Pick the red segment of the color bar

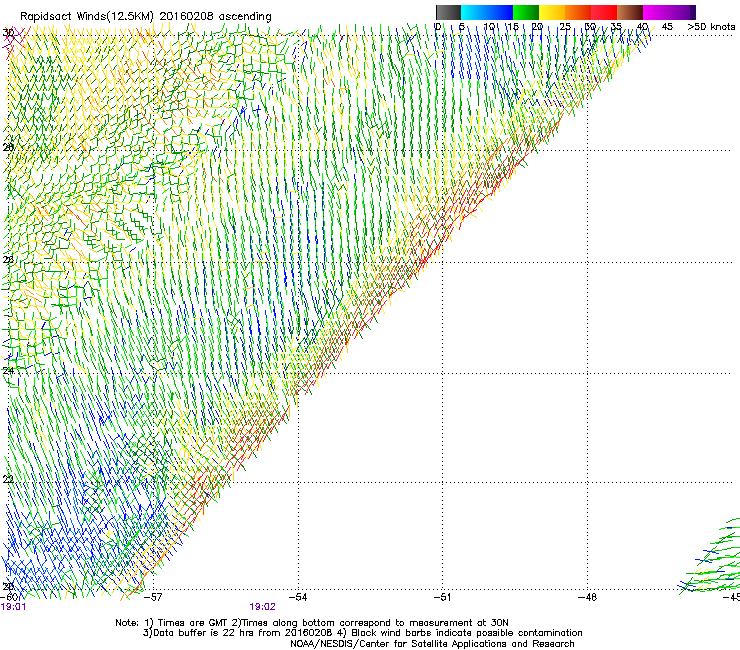pos(604,12)
